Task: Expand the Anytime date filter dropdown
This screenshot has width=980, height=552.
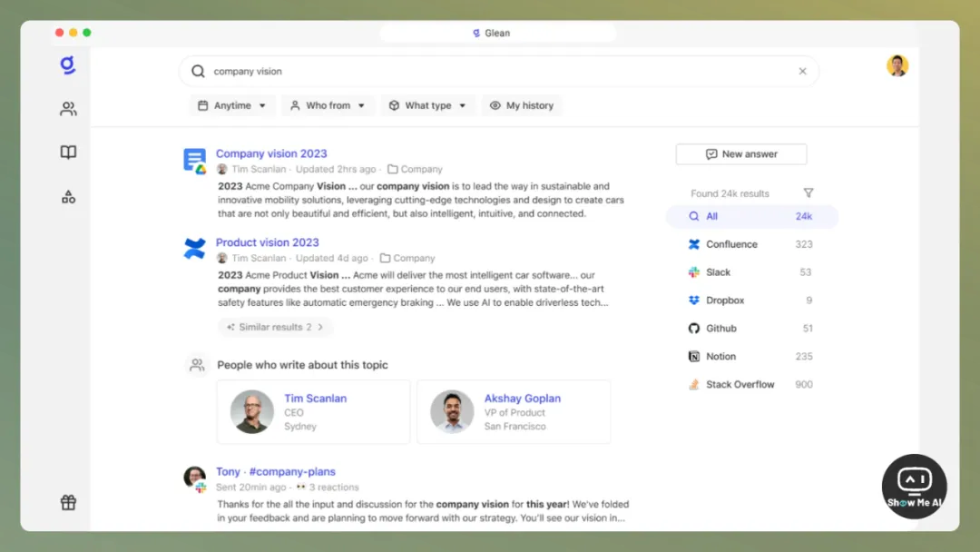Action: 232,105
